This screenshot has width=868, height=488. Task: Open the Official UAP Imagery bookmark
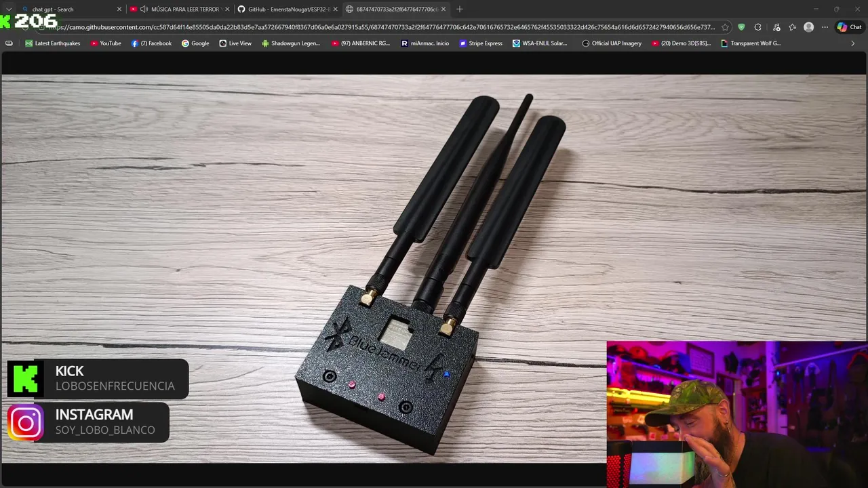(x=612, y=43)
